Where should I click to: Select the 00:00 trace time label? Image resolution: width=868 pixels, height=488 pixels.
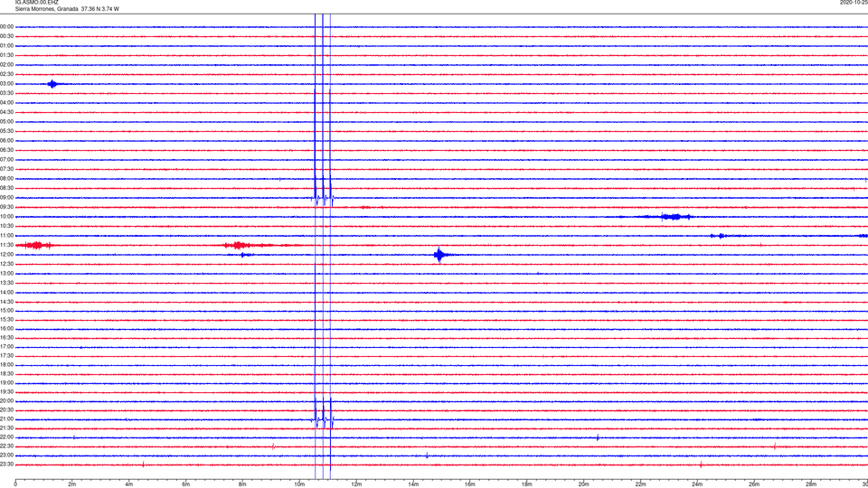(x=6, y=26)
